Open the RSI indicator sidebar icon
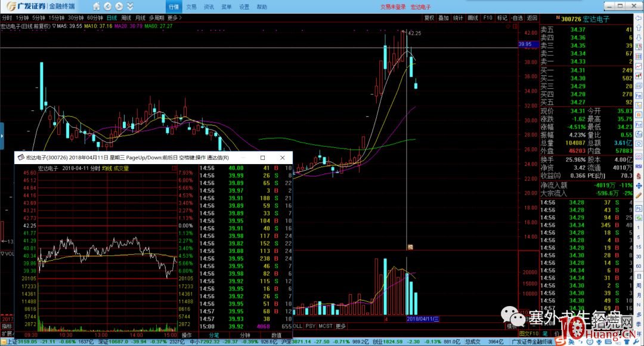The image size is (644, 346). pyautogui.click(x=639, y=166)
